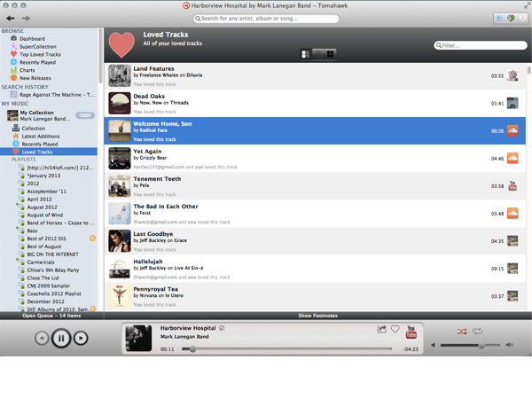Open New Releases in the sidebar
The height and width of the screenshot is (399, 532).
35,78
